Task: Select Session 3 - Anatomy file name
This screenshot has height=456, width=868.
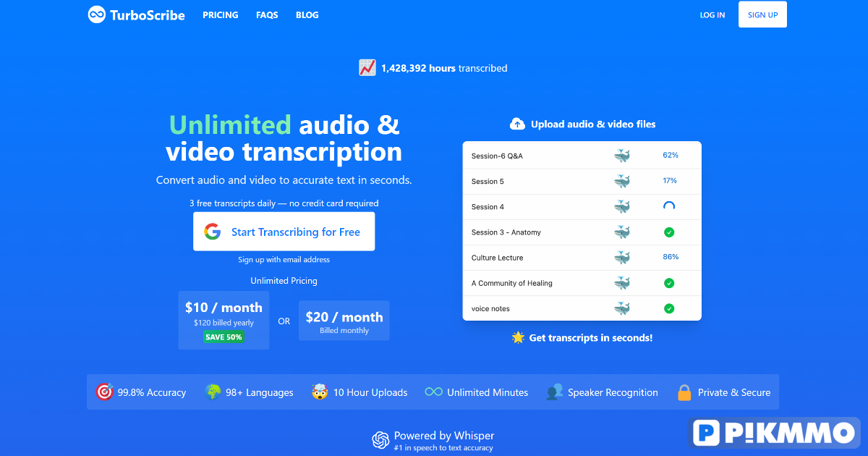Action: coord(506,232)
